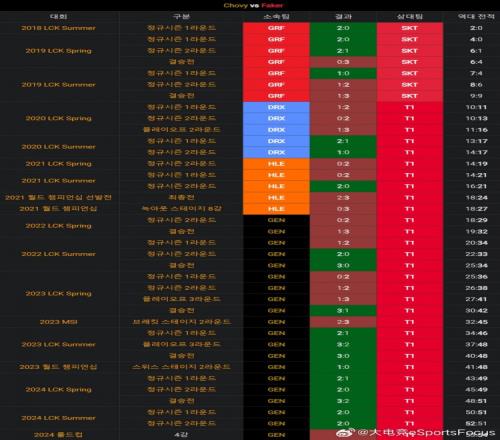Select the '2021 LCK Spring' tournament cell
Image resolution: width=500 pixels, height=440 pixels.
point(59,164)
